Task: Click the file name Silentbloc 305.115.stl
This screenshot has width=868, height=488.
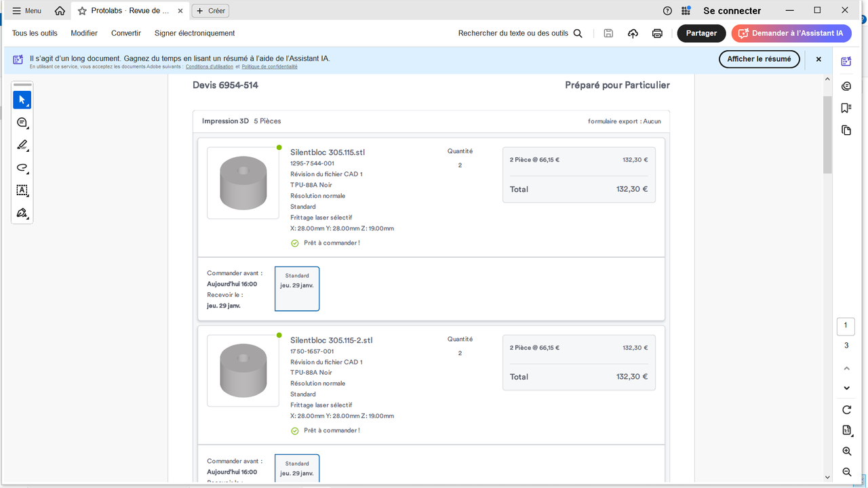Action: pos(328,152)
